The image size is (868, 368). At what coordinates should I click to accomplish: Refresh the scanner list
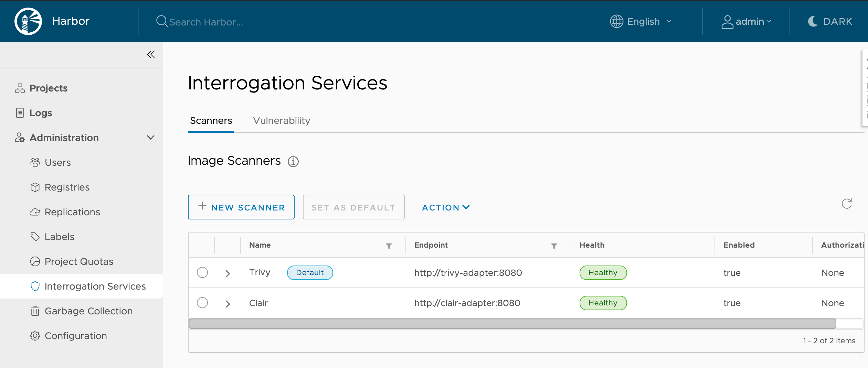(x=847, y=204)
